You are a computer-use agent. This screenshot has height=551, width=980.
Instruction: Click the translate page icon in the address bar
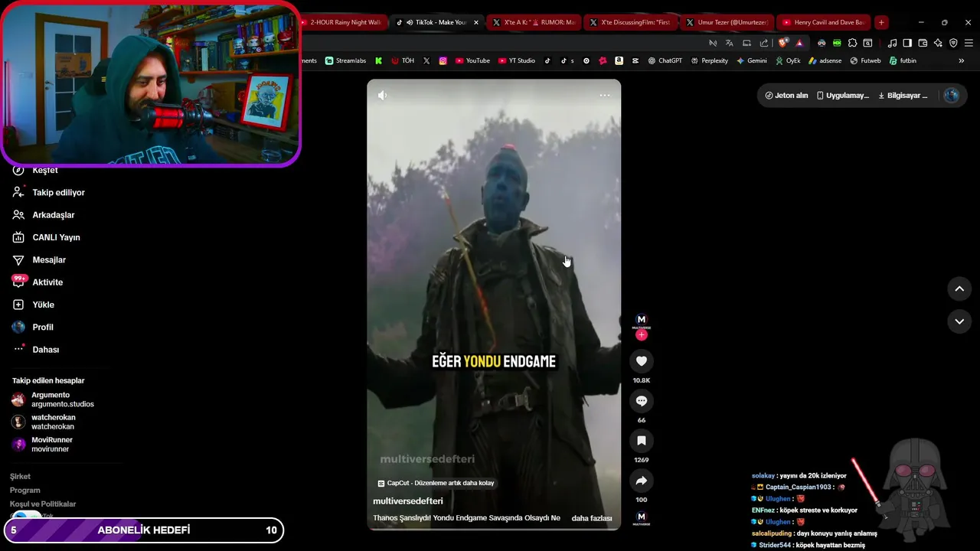coord(730,43)
